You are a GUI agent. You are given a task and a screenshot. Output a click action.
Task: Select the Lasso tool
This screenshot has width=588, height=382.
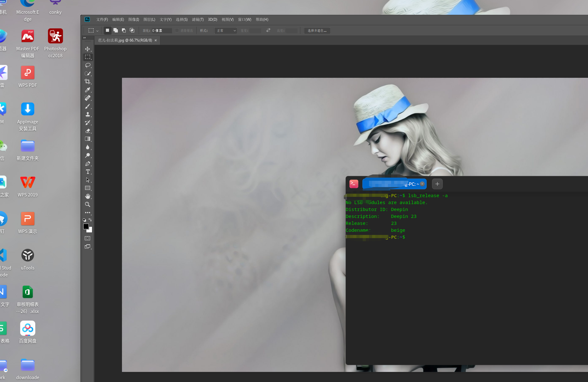[88, 65]
